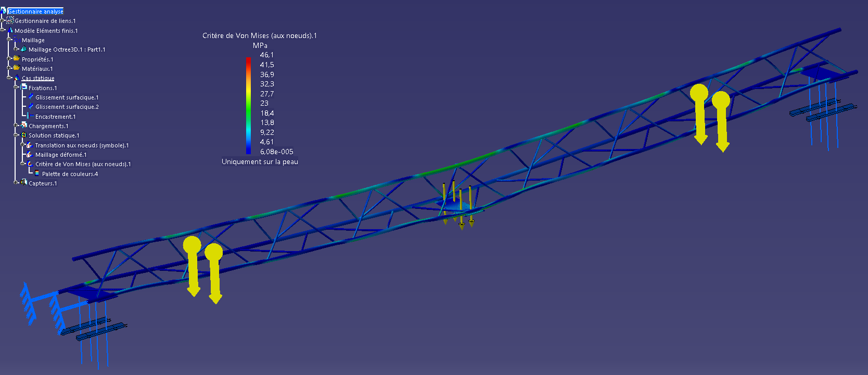Select Gestionnaire analyse root item

click(x=35, y=11)
